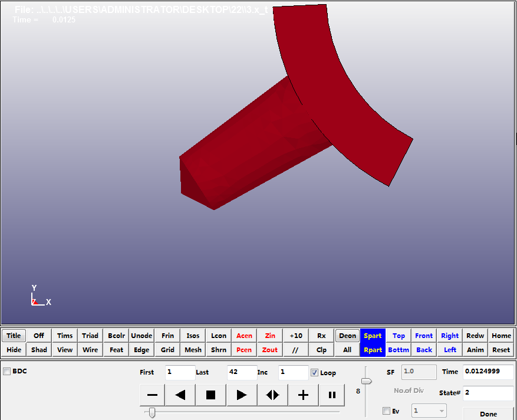The height and width of the screenshot is (420, 517).
Task: Click the Frin fringe button
Action: coord(167,336)
